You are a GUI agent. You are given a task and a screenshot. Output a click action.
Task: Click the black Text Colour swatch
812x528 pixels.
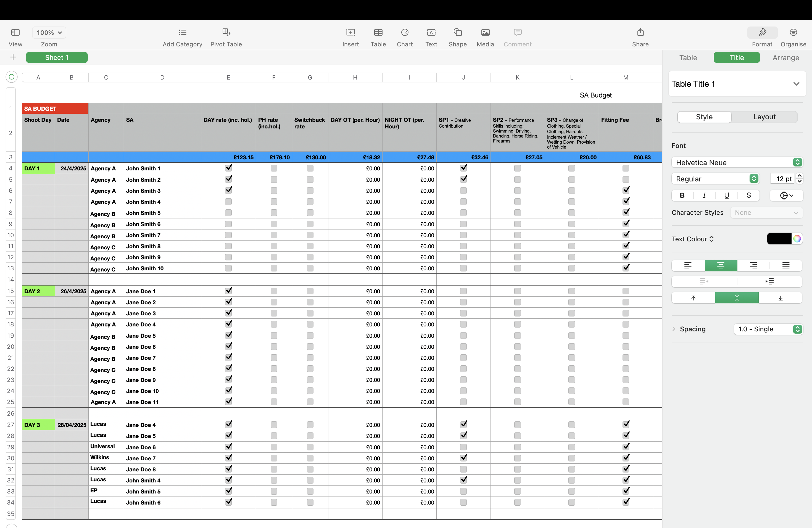(779, 239)
